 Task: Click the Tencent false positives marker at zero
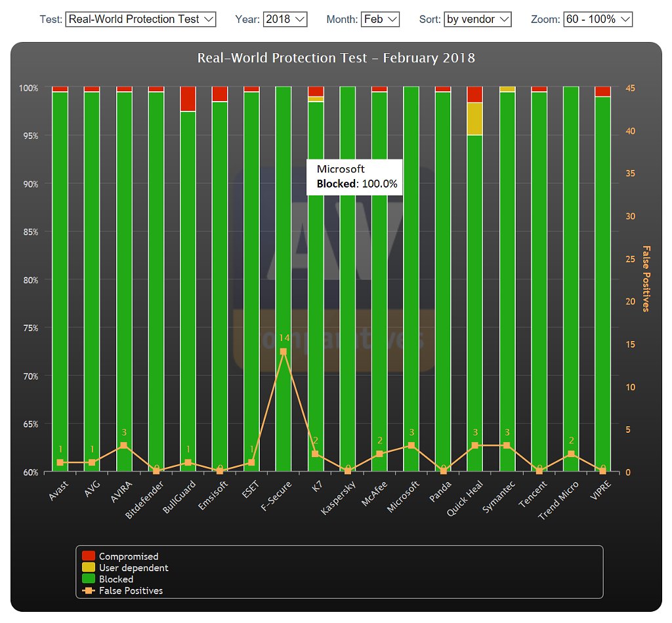point(539,471)
